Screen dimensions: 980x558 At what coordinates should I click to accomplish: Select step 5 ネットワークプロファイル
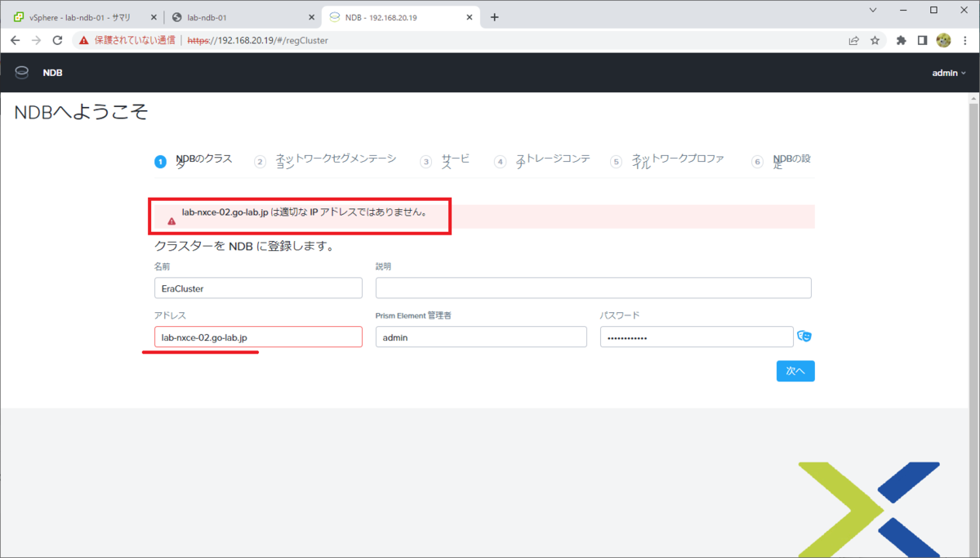point(668,162)
